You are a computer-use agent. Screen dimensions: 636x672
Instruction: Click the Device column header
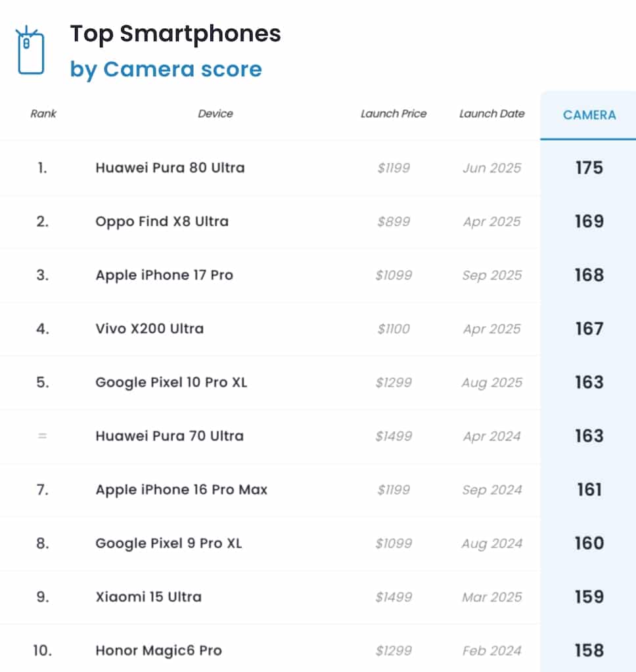point(215,114)
